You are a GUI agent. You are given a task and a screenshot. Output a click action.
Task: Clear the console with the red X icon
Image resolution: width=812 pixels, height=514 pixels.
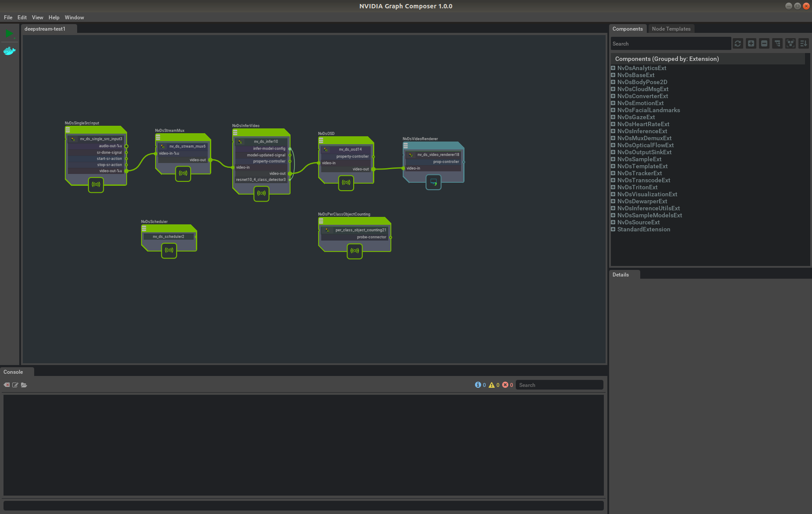point(7,385)
